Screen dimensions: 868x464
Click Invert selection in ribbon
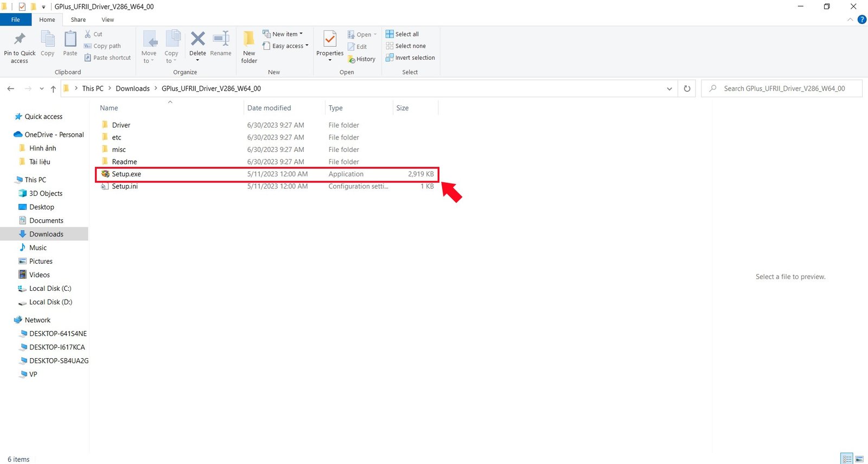410,58
